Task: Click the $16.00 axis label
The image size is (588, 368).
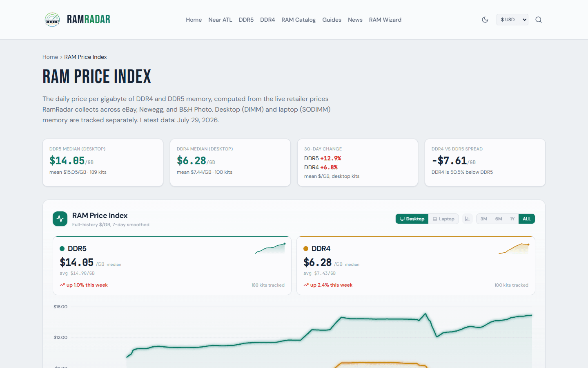Action: [60, 307]
